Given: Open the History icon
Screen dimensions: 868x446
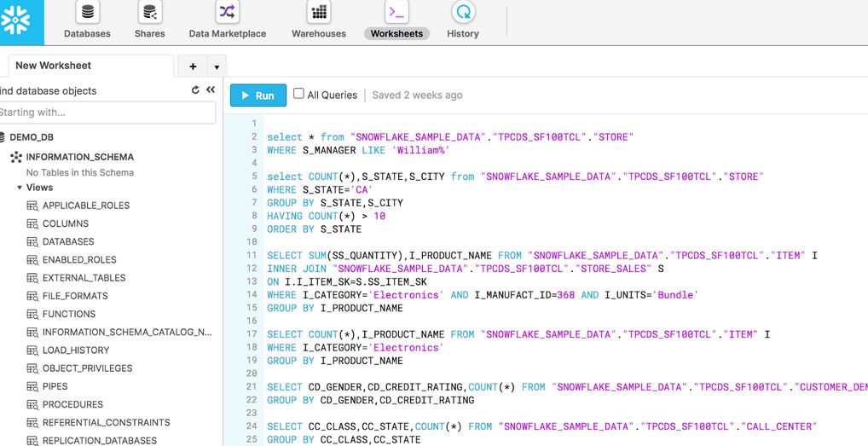Looking at the screenshot, I should 463,12.
